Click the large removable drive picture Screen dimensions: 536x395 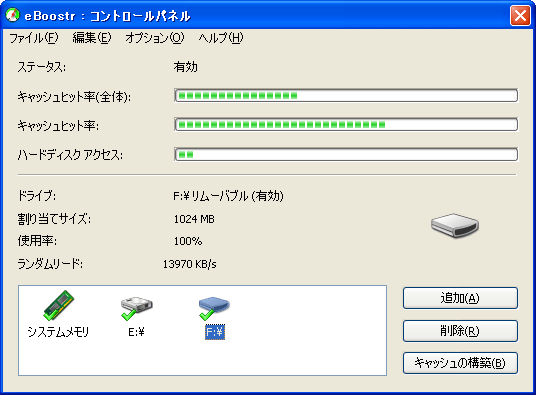click(455, 225)
